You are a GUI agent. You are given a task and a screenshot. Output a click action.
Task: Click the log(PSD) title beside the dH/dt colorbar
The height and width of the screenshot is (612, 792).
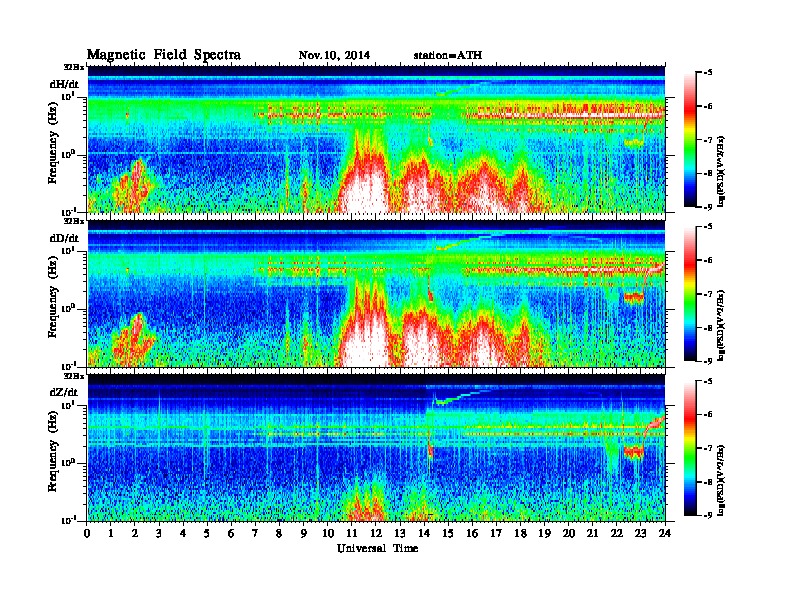721,171
